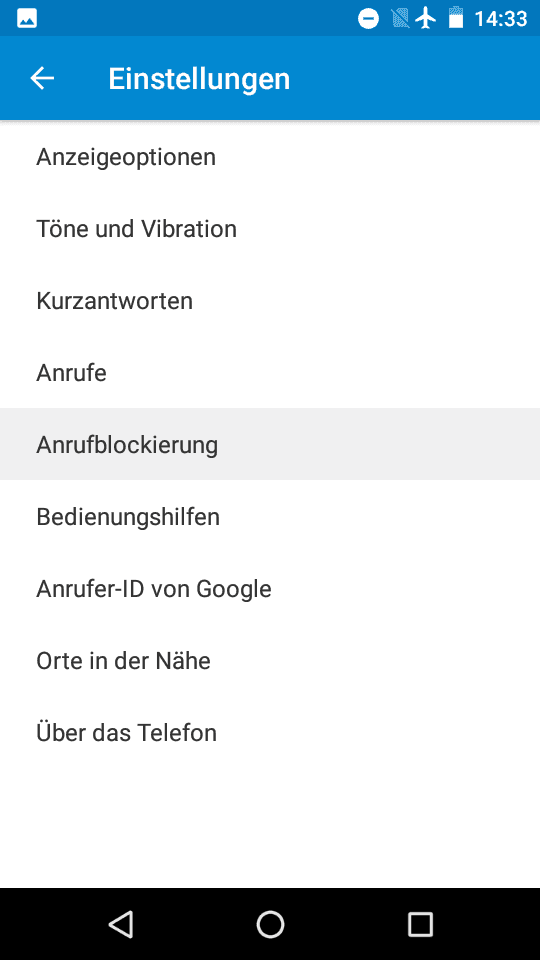Viewport: 540px width, 960px height.
Task: Tap the airplane mode status icon
Action: tap(426, 19)
